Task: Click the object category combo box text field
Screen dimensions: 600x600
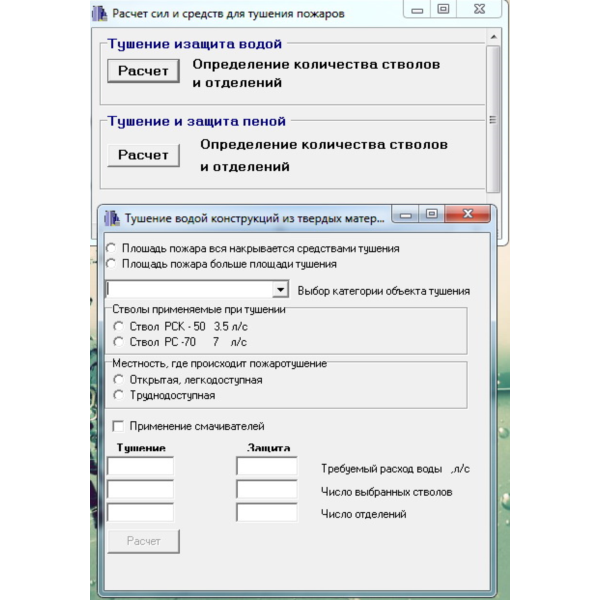Action: point(189,290)
